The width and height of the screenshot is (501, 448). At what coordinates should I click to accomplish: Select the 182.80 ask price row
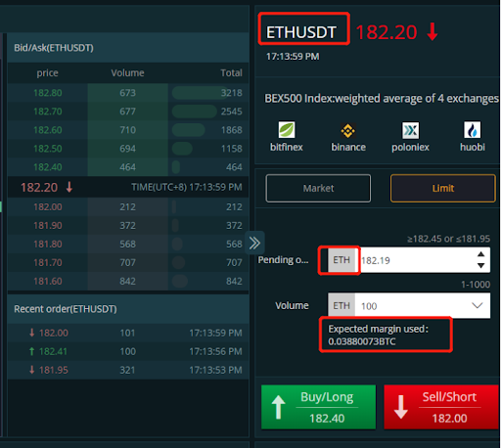(128, 93)
